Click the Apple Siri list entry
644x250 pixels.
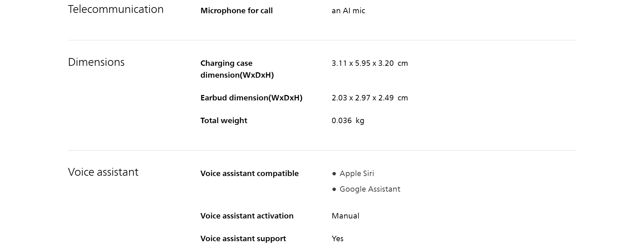pyautogui.click(x=357, y=173)
